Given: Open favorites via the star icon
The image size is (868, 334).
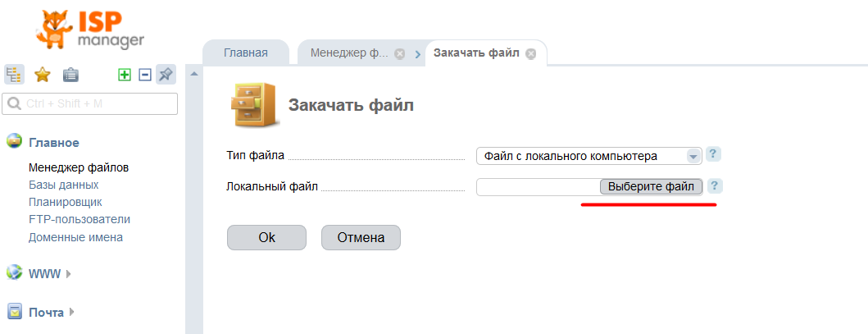Looking at the screenshot, I should coord(43,74).
